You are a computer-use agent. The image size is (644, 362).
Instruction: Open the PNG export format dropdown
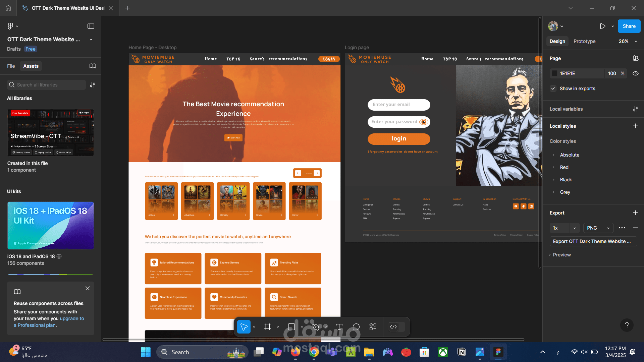click(598, 228)
